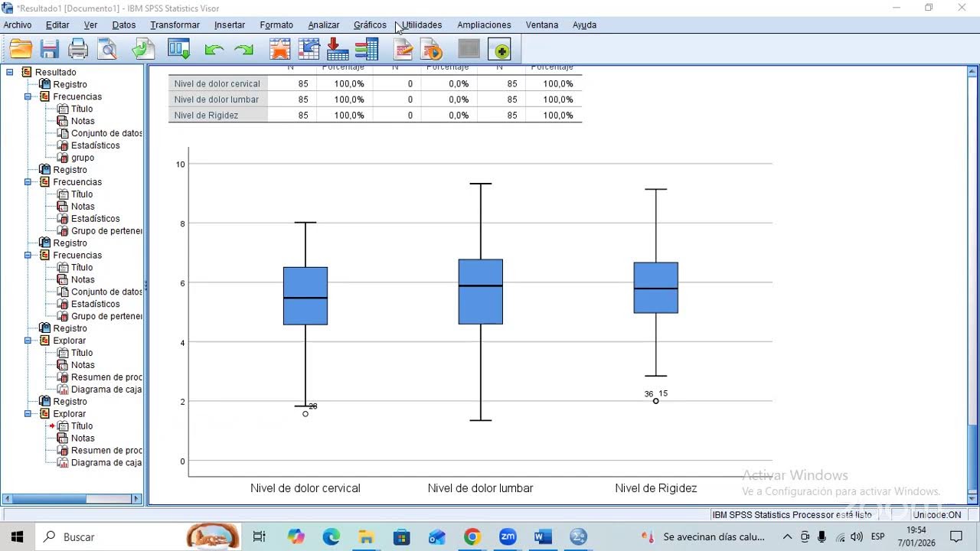Open Print Preview magnifier icon
Image resolution: width=980 pixels, height=551 pixels.
[x=108, y=50]
